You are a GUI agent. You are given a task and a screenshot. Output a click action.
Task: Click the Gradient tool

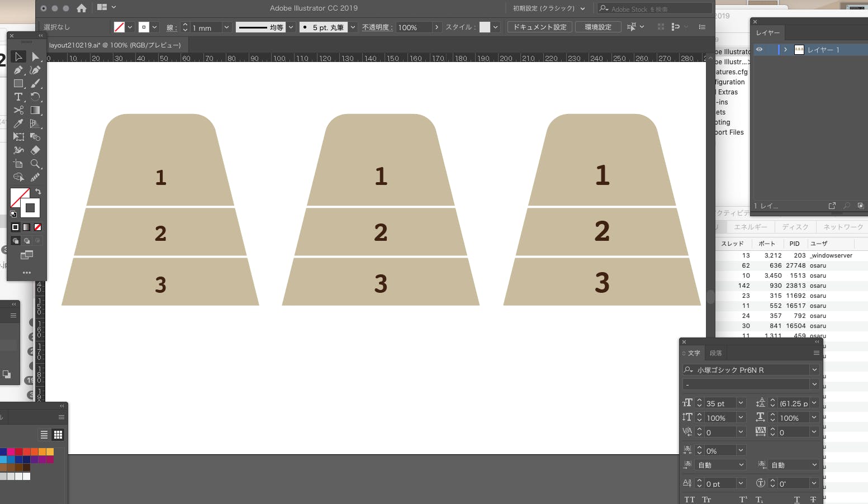point(35,111)
